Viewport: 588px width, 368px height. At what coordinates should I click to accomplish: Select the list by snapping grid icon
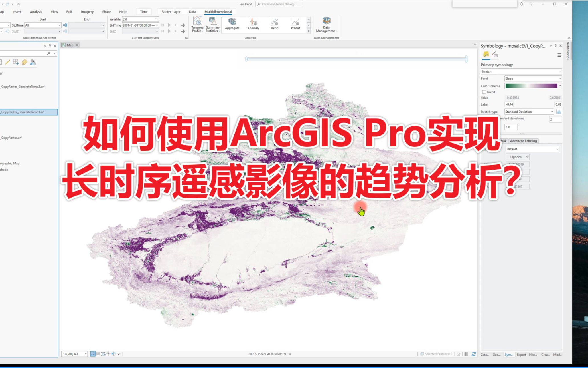(x=16, y=62)
